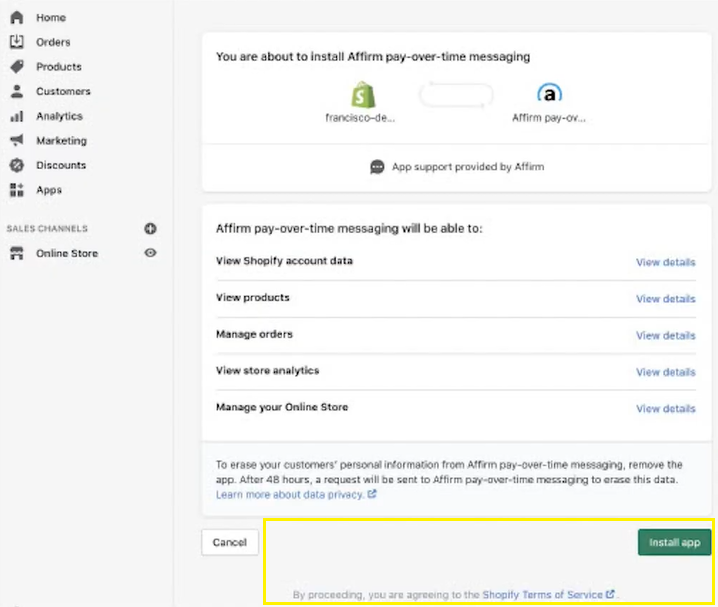This screenshot has width=718, height=607.
Task: Open Online Store sales channel
Action: pyautogui.click(x=67, y=254)
